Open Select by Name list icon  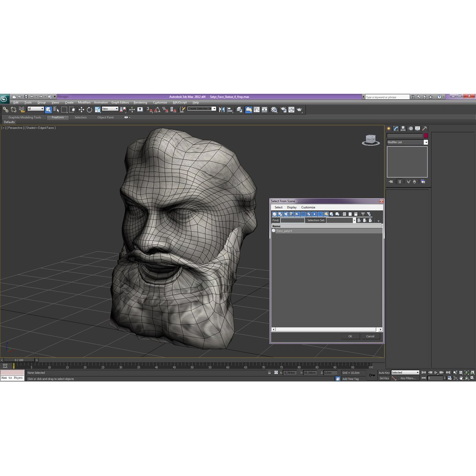click(x=56, y=110)
